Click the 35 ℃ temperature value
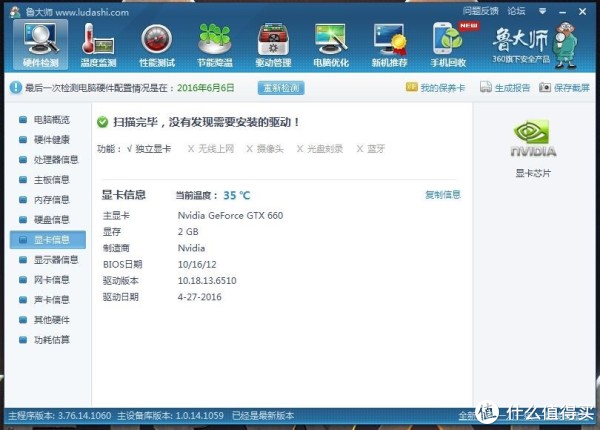 click(x=237, y=195)
